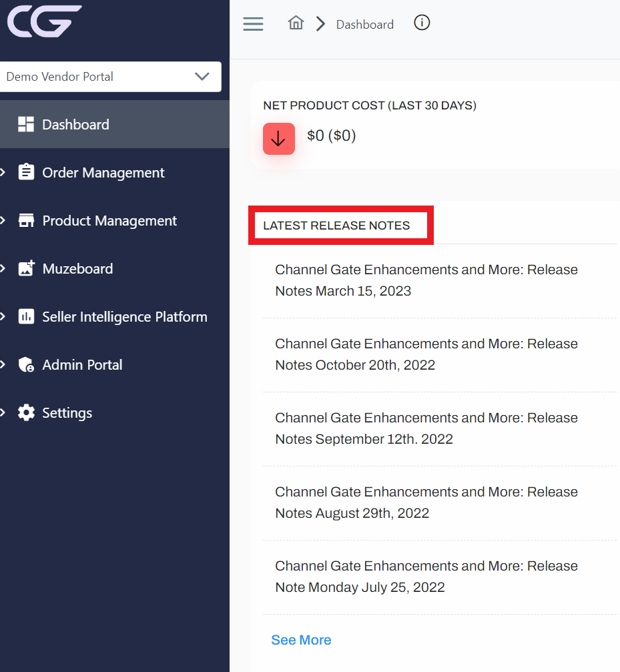Click the Dashboard breadcrumb text
620x672 pixels.
(364, 25)
